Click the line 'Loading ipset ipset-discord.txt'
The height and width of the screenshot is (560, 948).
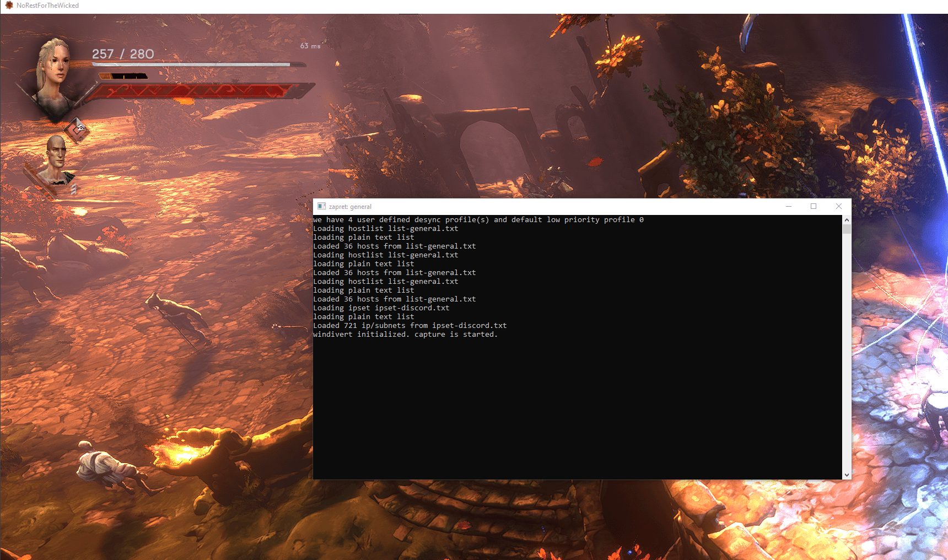coord(381,308)
